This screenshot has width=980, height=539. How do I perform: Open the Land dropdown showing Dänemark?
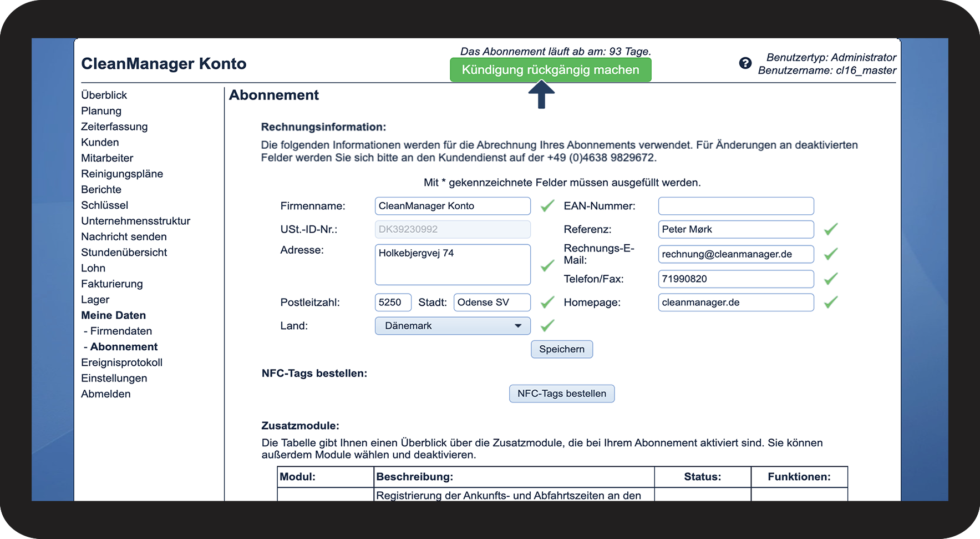(453, 326)
